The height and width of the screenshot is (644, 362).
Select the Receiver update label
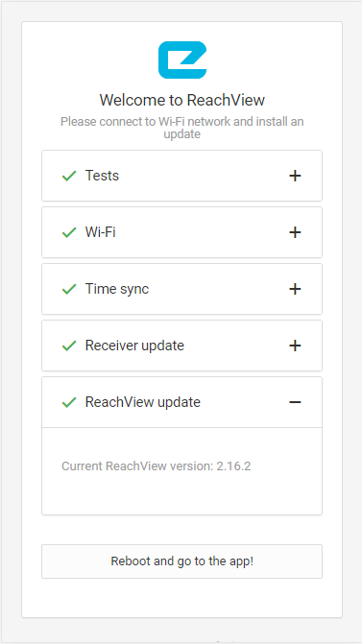tap(134, 346)
